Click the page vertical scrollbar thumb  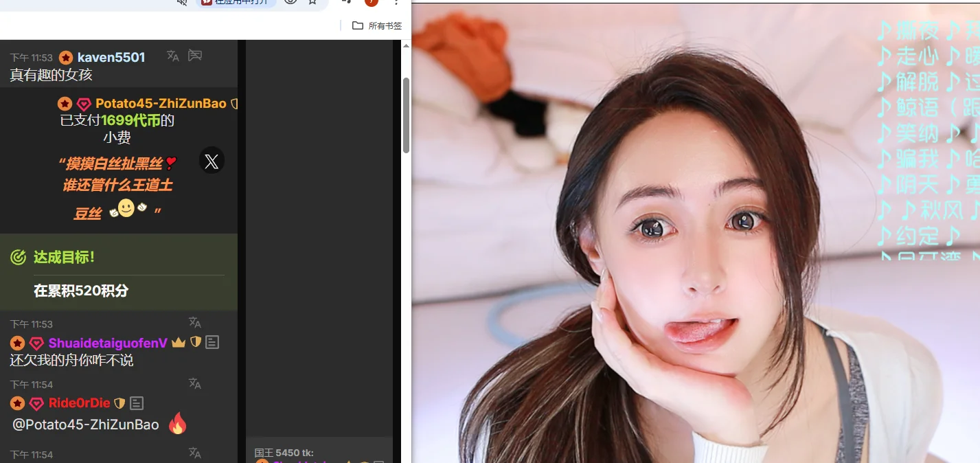coord(406,115)
